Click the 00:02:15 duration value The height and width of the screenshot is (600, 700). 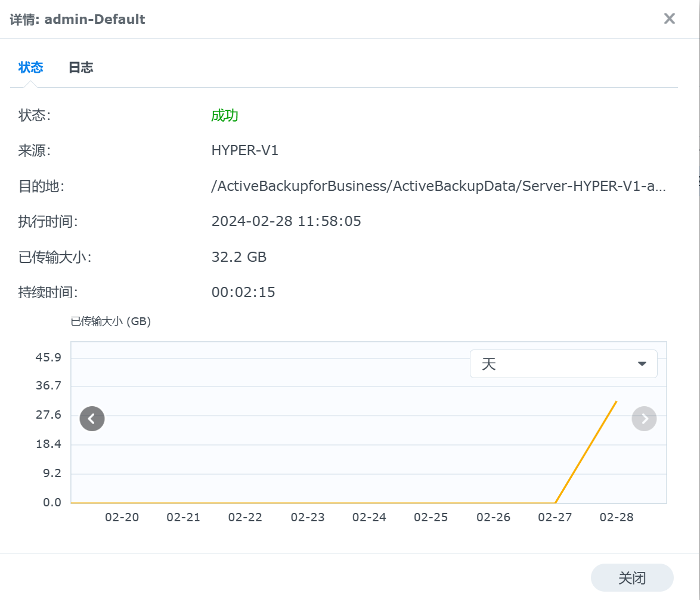coord(243,292)
